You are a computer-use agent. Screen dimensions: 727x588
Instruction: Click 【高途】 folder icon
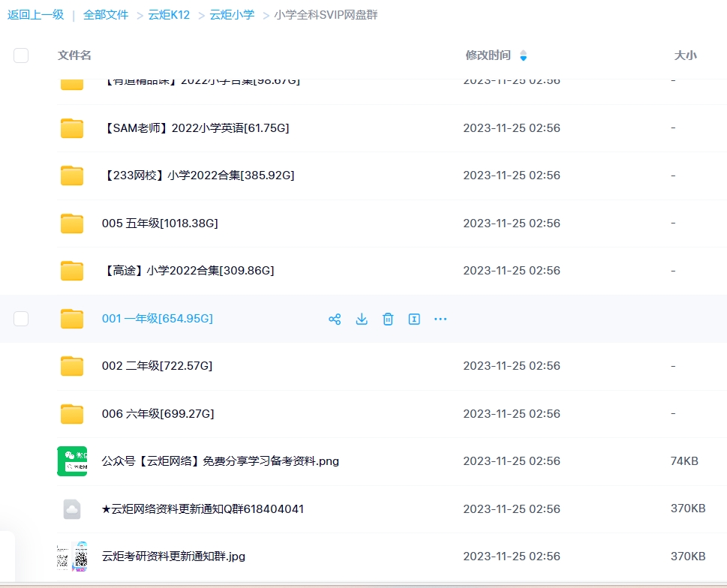72,271
